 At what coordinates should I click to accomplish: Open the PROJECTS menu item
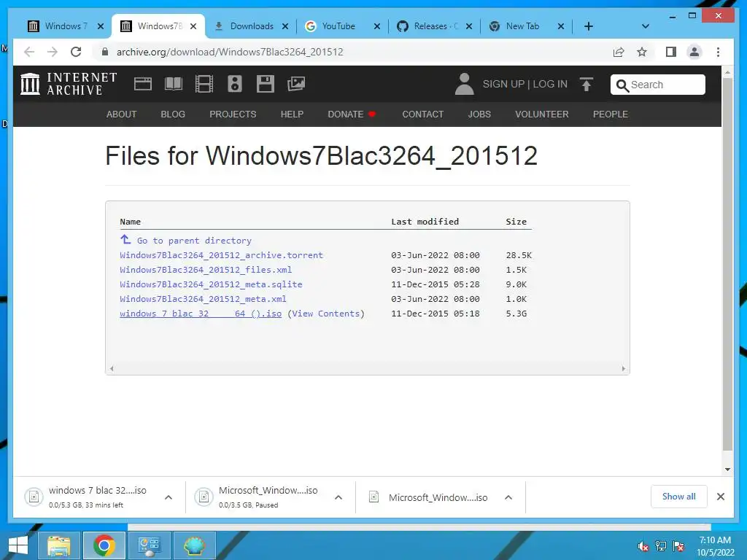[x=233, y=114]
